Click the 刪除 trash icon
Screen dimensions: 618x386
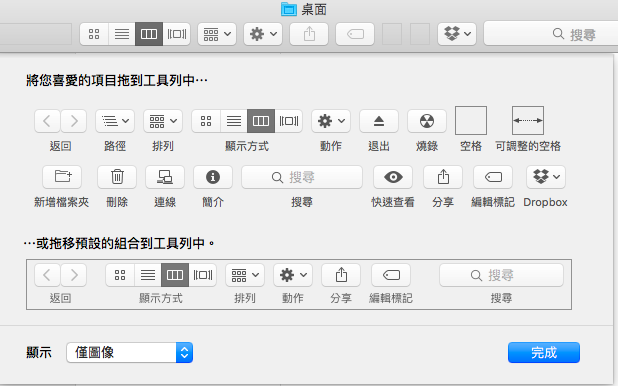[117, 177]
